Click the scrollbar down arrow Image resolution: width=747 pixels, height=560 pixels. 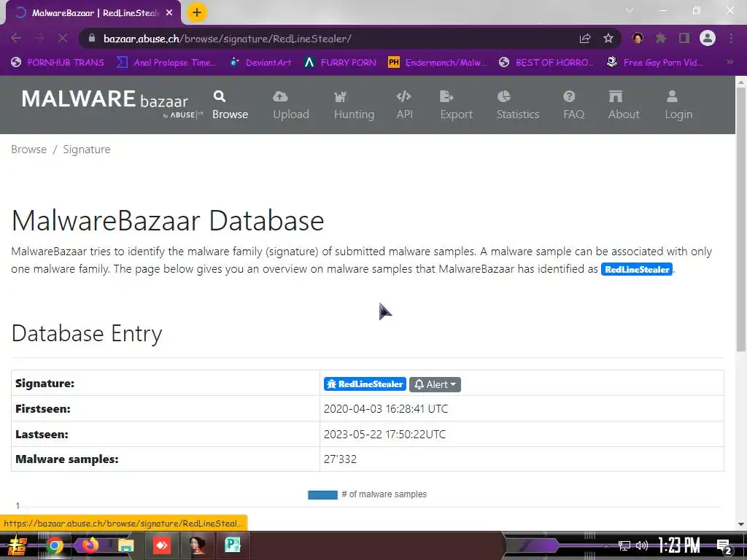[741, 524]
